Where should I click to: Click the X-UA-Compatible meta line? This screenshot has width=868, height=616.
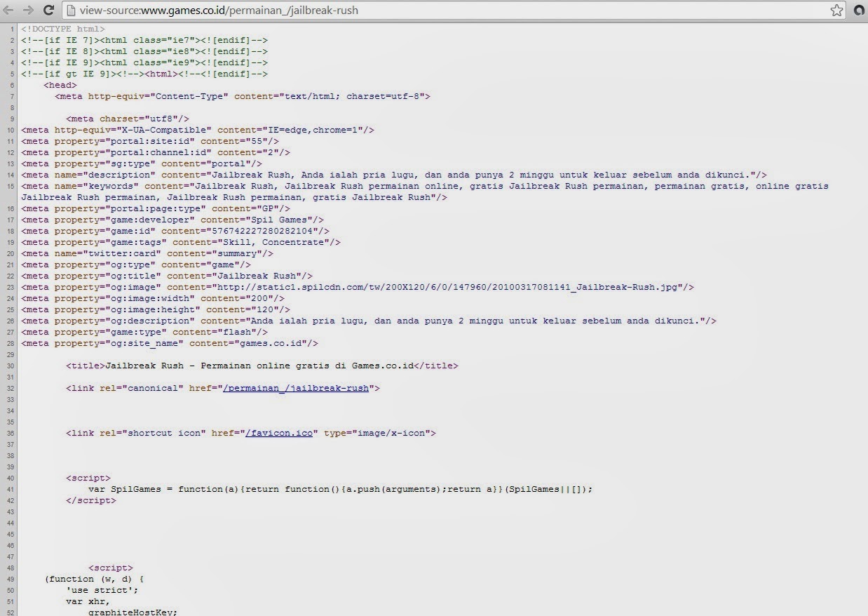click(196, 130)
